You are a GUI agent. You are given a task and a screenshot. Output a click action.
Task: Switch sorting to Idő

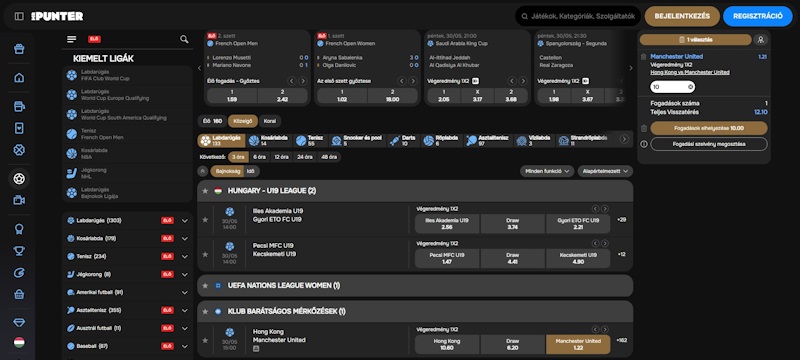251,171
